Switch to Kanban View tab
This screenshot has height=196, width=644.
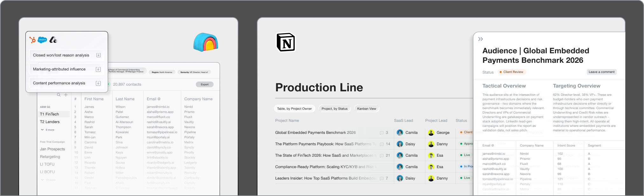(x=367, y=108)
